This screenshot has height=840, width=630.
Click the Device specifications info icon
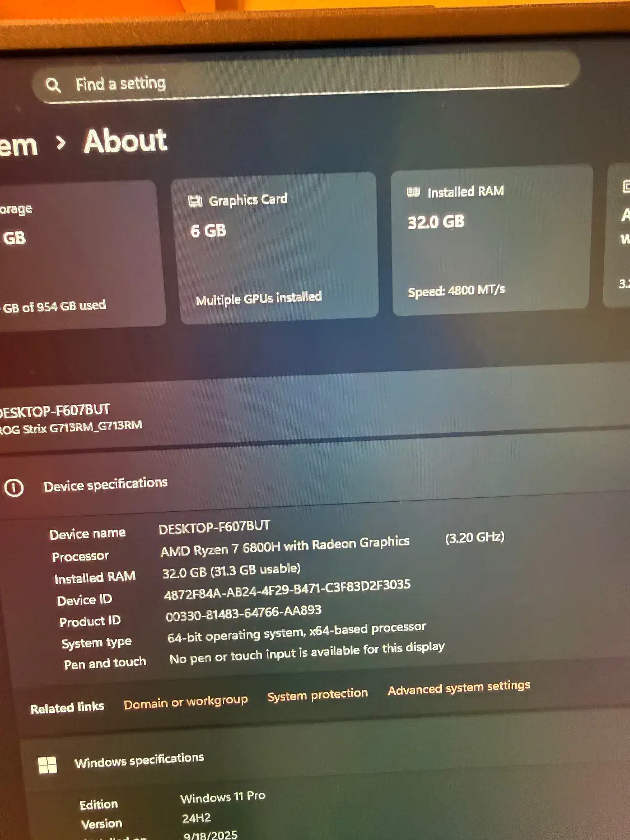[13, 488]
